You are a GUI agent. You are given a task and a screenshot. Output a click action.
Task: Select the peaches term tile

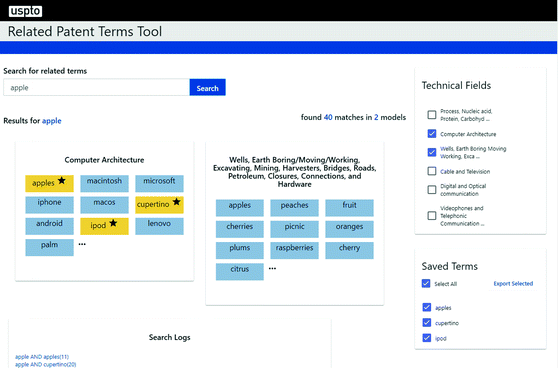coord(295,208)
